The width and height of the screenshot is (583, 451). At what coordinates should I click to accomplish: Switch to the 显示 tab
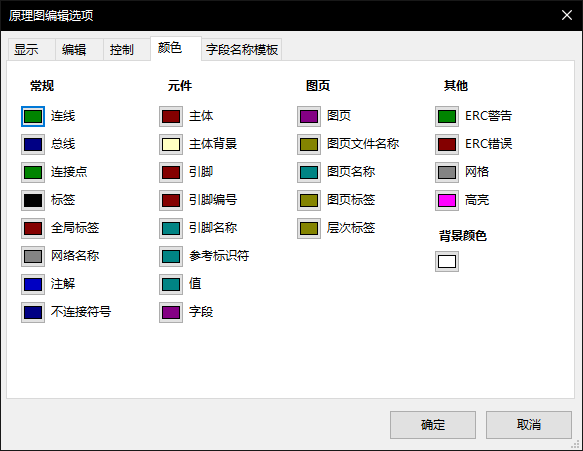pyautogui.click(x=32, y=49)
